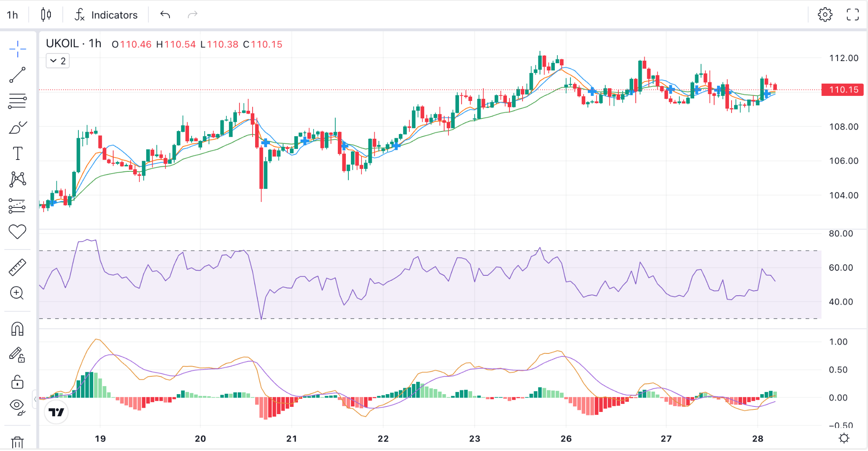Select the ruler measure tool
Screen dimensions: 868x451
point(17,268)
